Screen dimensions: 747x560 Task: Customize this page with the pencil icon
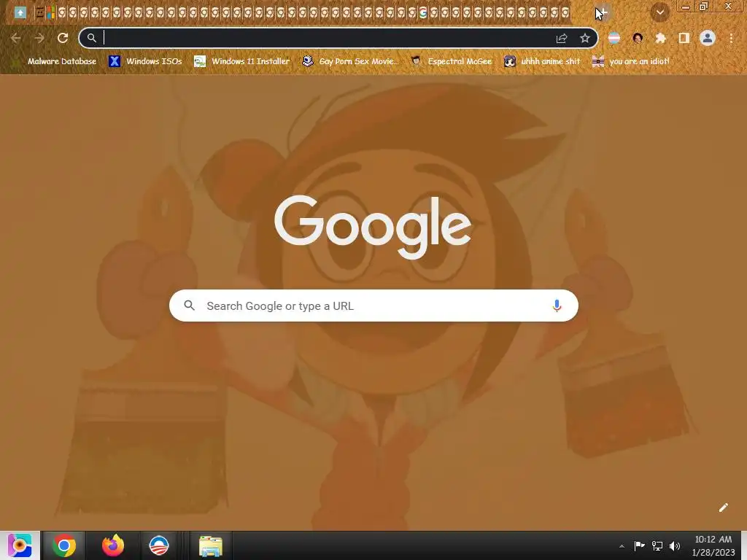click(723, 507)
